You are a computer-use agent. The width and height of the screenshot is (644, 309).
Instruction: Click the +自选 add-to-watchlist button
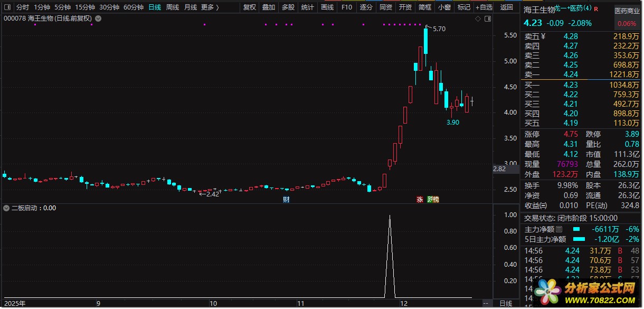point(484,7)
